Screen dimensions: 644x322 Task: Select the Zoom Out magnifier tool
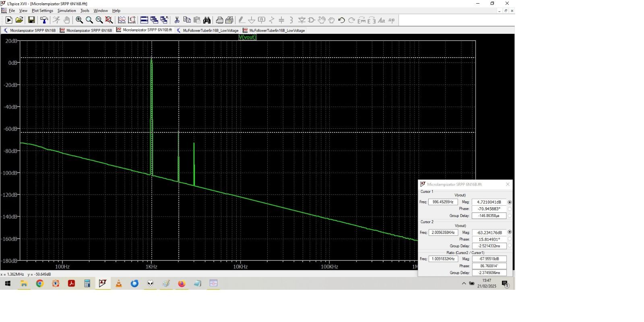pos(99,20)
